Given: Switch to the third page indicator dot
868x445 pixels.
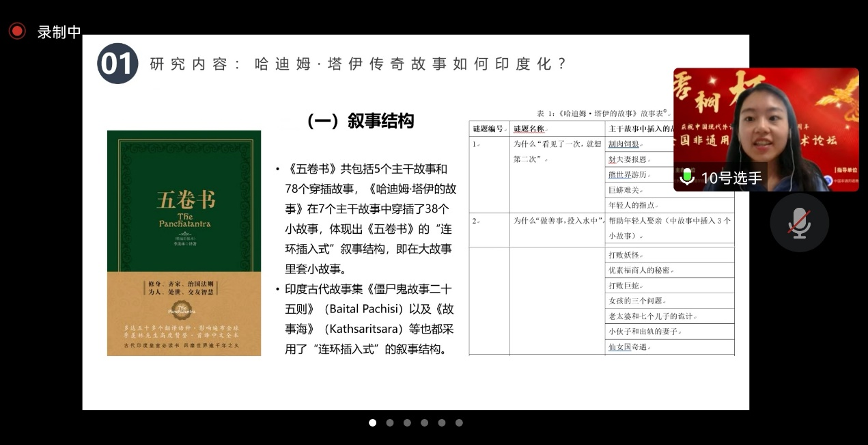Looking at the screenshot, I should [407, 422].
